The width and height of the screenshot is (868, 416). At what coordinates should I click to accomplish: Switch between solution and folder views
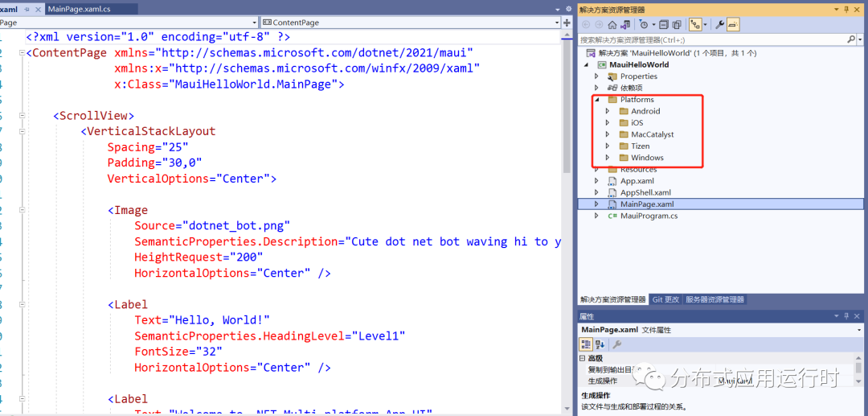625,24
